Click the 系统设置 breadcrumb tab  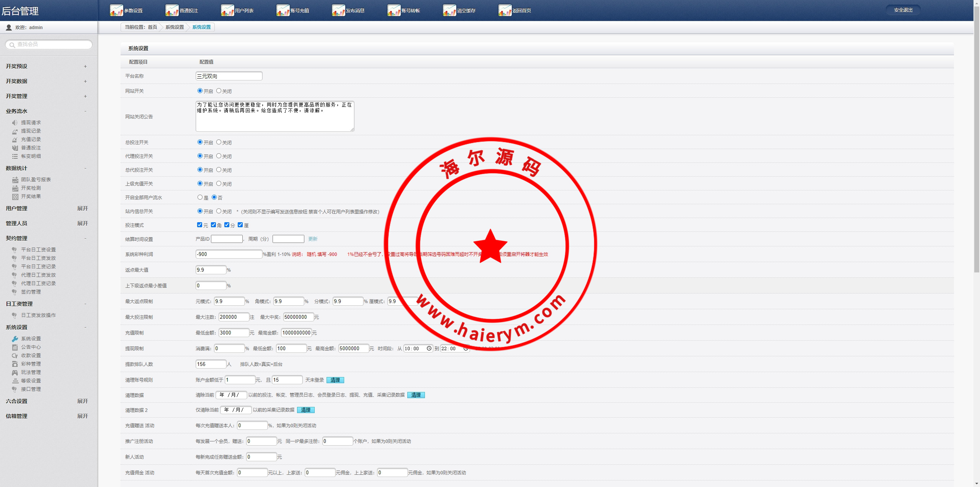coord(201,27)
